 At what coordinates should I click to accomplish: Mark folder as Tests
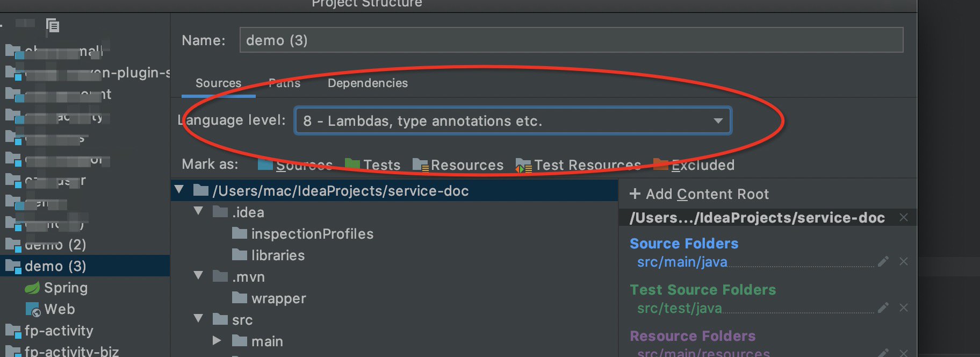373,165
